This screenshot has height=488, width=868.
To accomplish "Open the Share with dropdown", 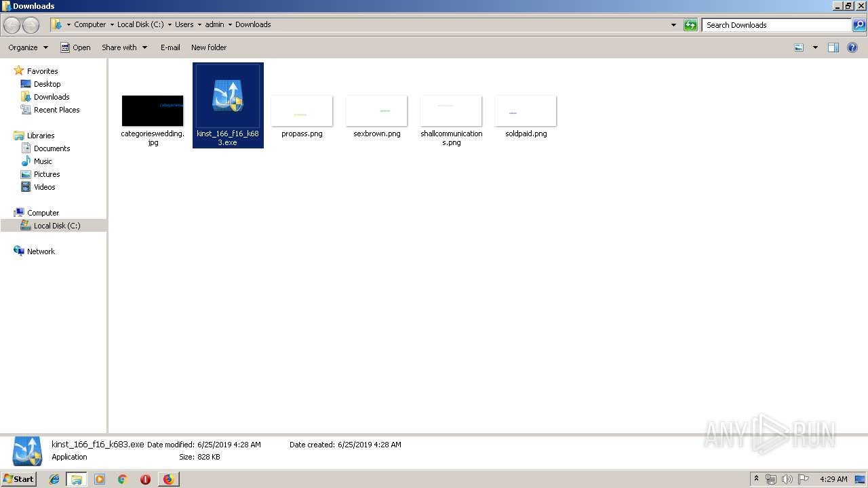I will pos(124,47).
